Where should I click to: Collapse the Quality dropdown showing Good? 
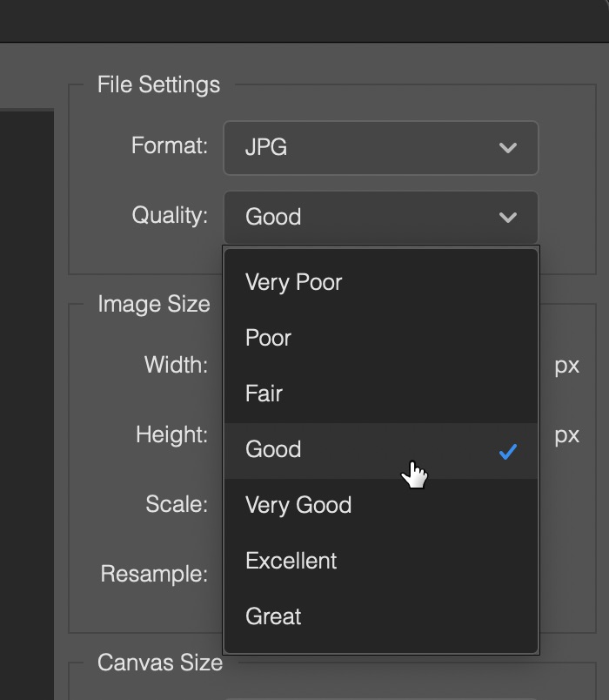(x=380, y=218)
